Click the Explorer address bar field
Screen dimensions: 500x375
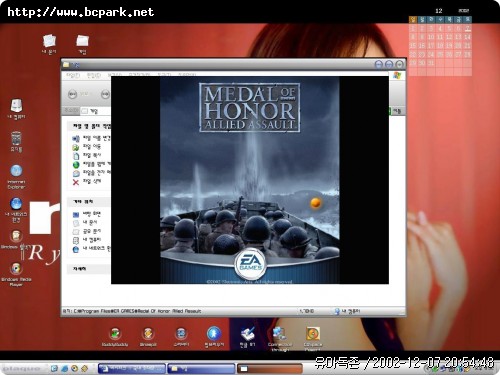pyautogui.click(x=96, y=111)
